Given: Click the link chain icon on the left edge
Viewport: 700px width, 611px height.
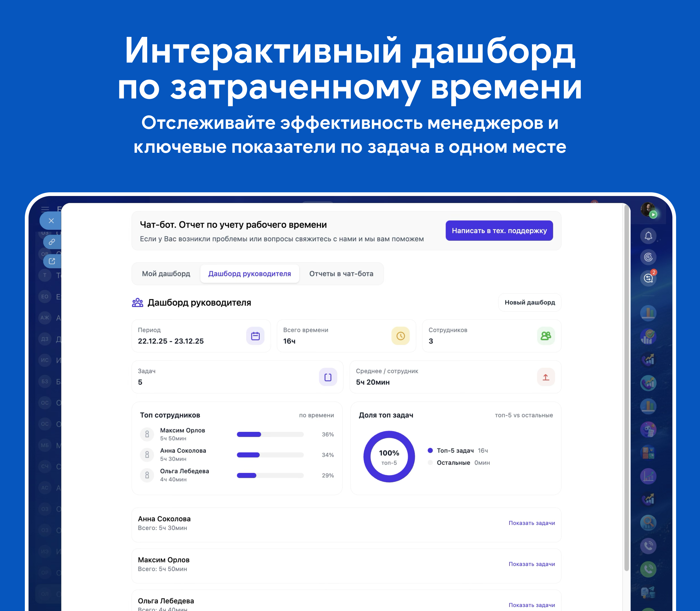Looking at the screenshot, I should (x=52, y=242).
